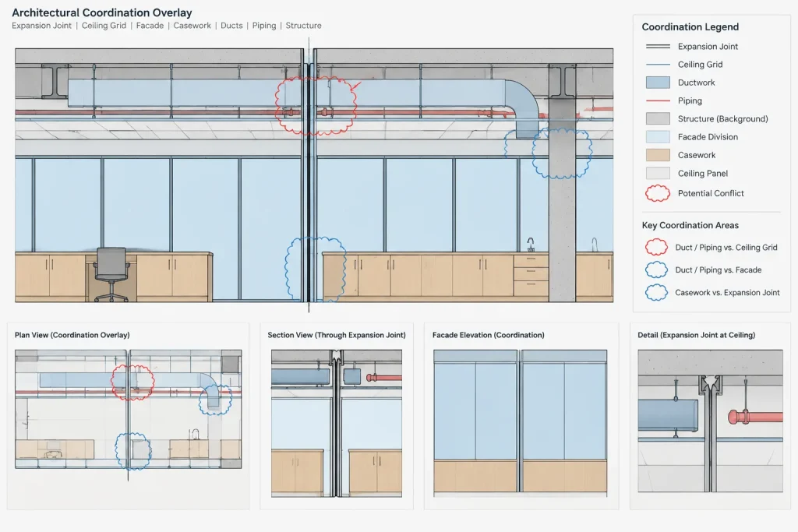798x532 pixels.
Task: Select Piping in the subtitle list
Action: pos(264,26)
